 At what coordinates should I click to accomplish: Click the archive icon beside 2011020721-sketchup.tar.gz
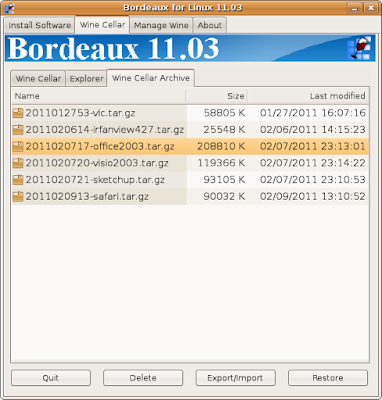(18, 180)
